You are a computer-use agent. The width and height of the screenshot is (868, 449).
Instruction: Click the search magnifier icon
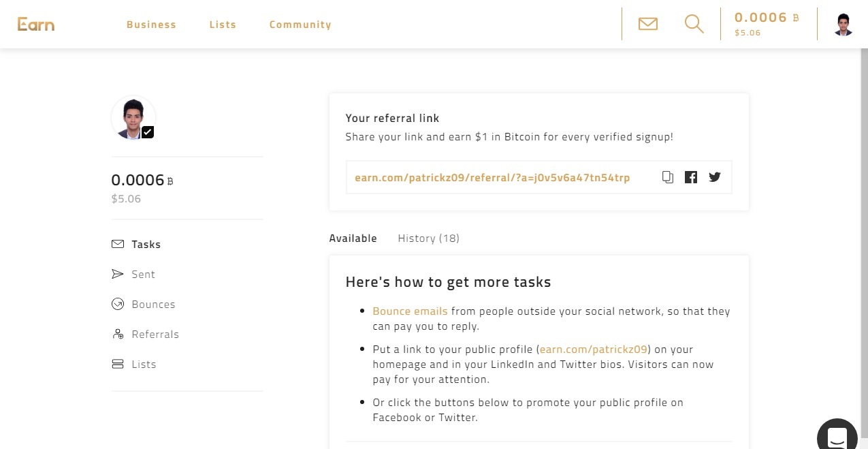(x=694, y=25)
